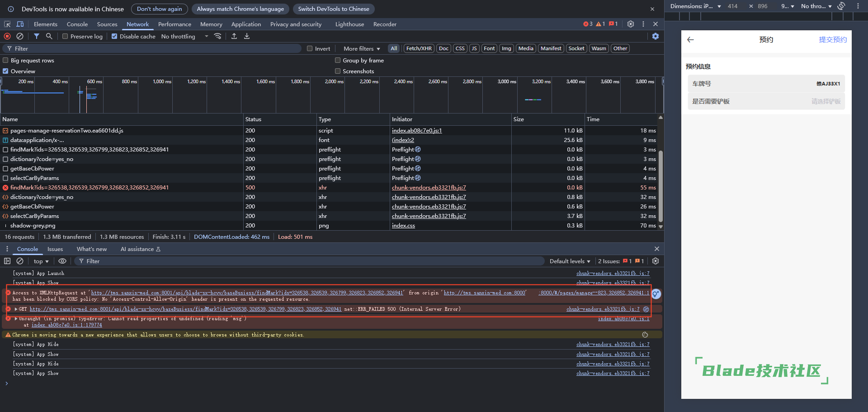The height and width of the screenshot is (412, 868).
Task: Expand the Uncaught TypeError entry
Action: coord(16,318)
